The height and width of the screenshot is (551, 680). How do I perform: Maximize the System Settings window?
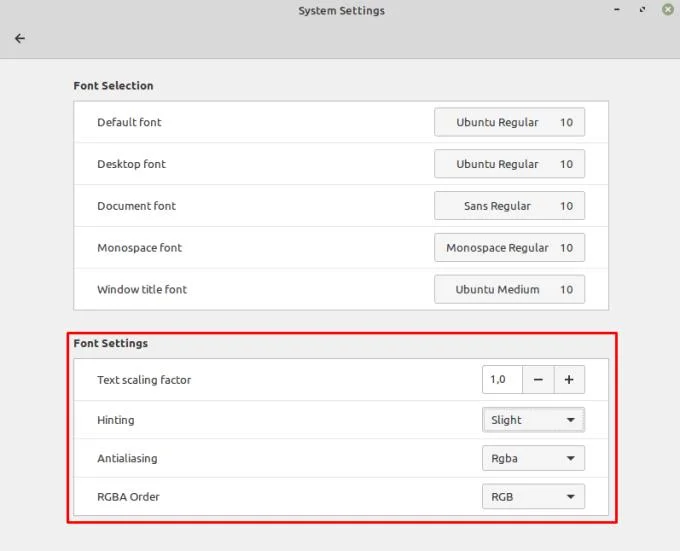coord(642,10)
